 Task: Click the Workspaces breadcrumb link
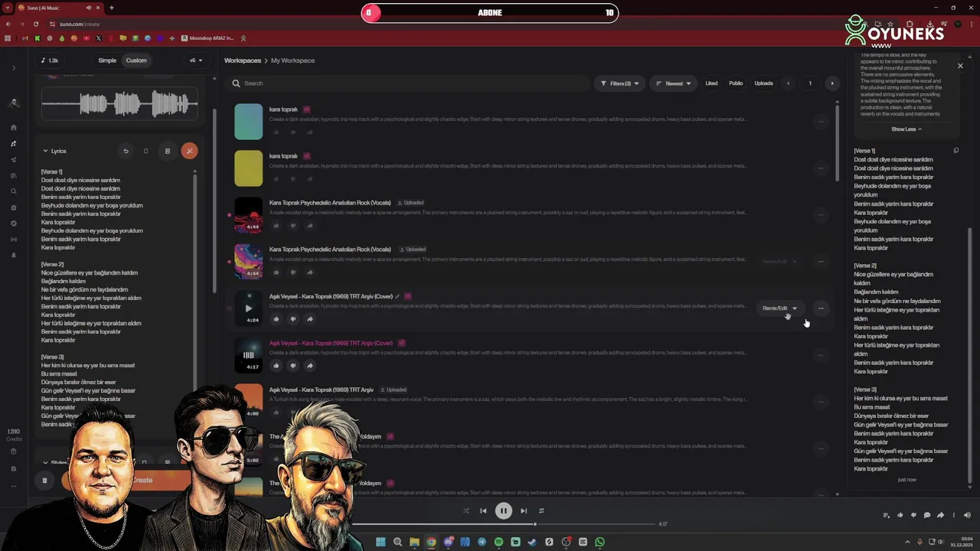242,60
